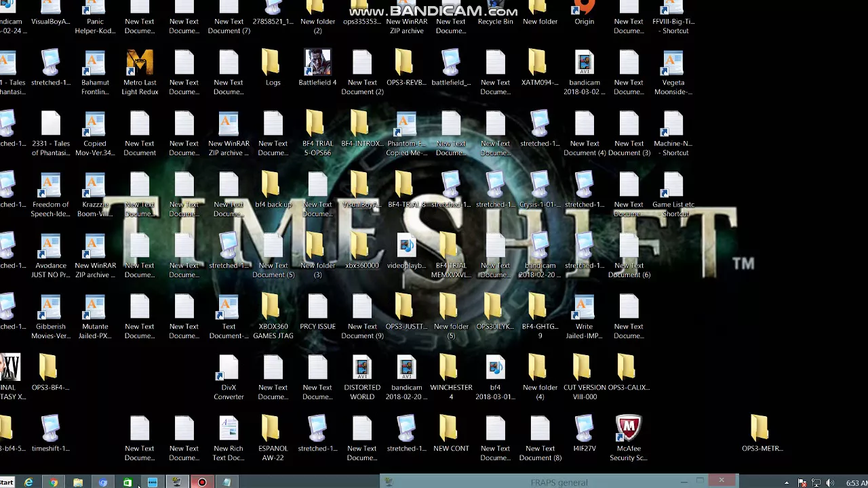
Task: Select the New folder (4) icon
Action: (540, 378)
